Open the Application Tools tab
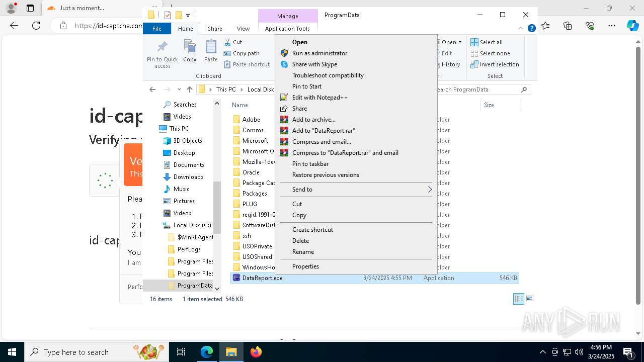 point(287,29)
